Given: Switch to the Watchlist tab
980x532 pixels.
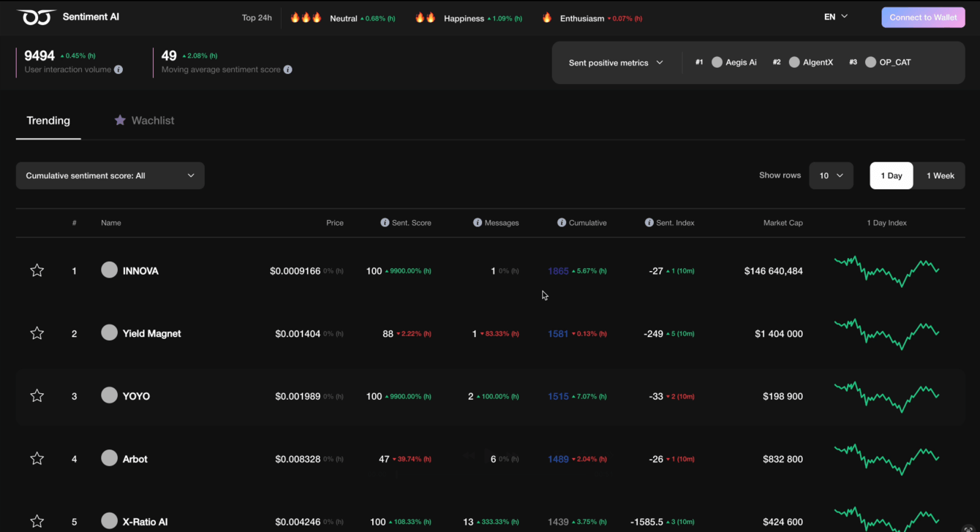Looking at the screenshot, I should (144, 120).
